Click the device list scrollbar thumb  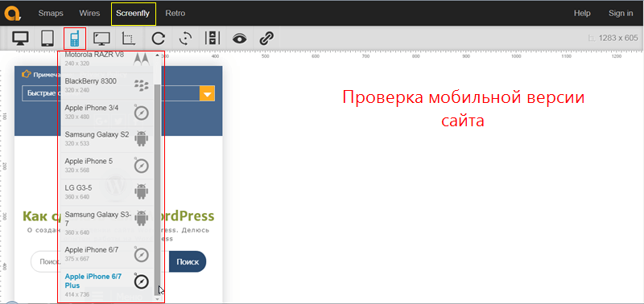pyautogui.click(x=157, y=189)
